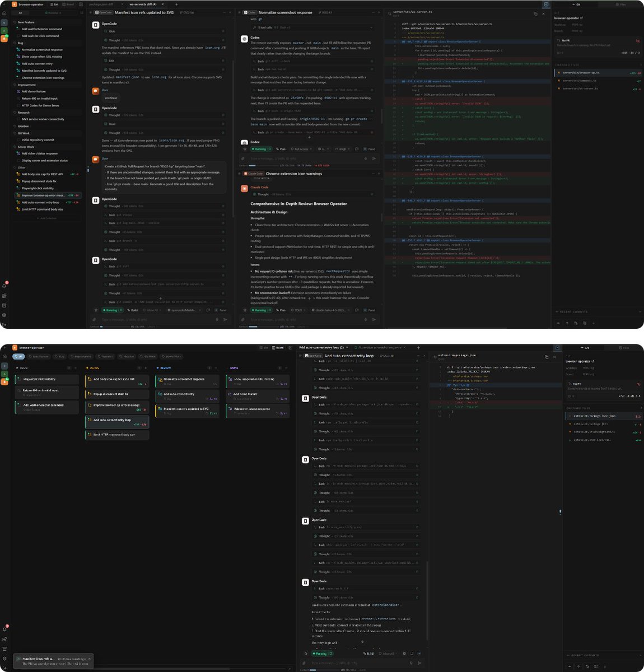Click Add Collection in top sidebar

coord(48,218)
